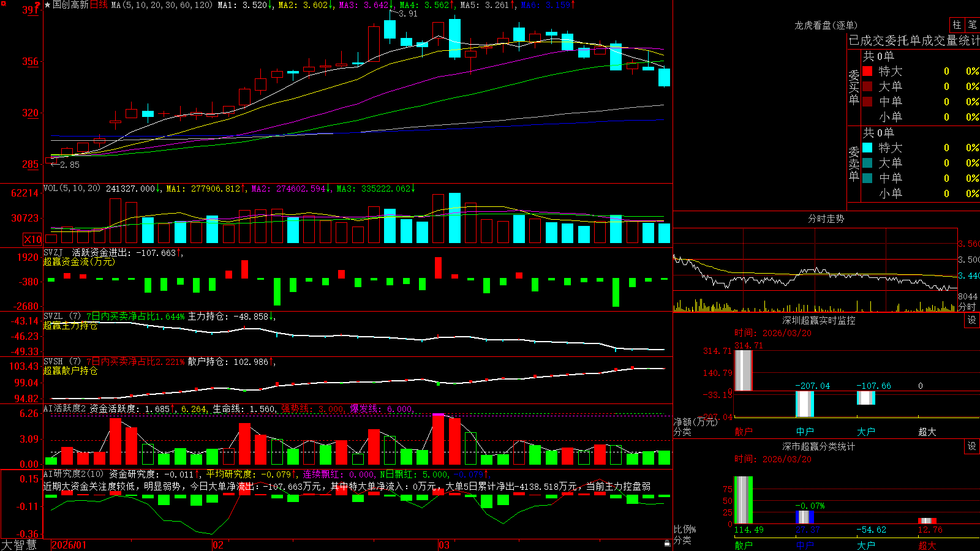Click the cyan 特大 sell-order color swatch
980x551 pixels.
click(x=867, y=148)
